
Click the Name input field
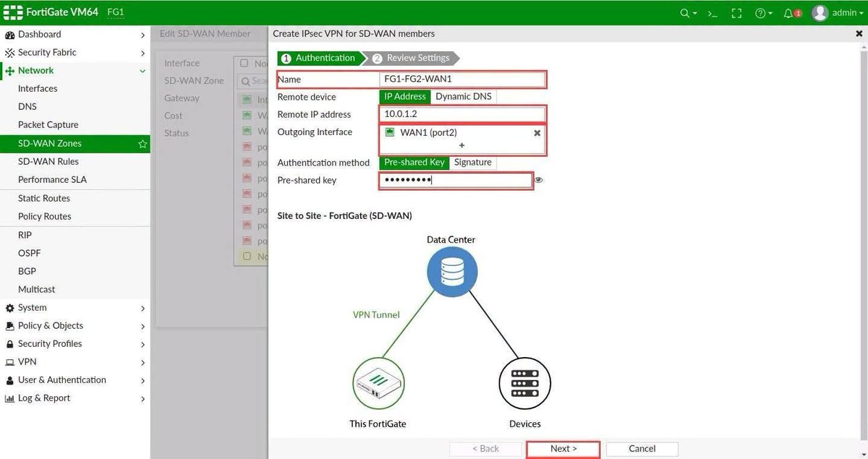[461, 80]
